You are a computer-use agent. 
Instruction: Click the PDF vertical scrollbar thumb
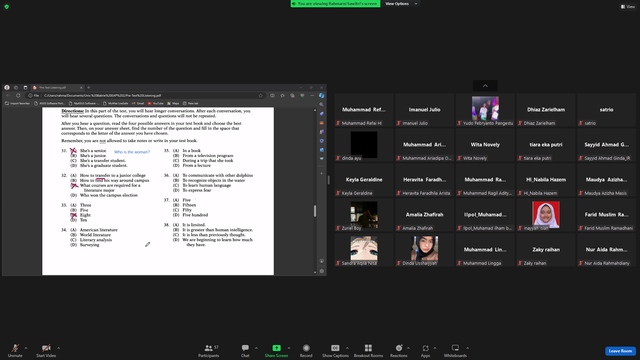(x=315, y=211)
